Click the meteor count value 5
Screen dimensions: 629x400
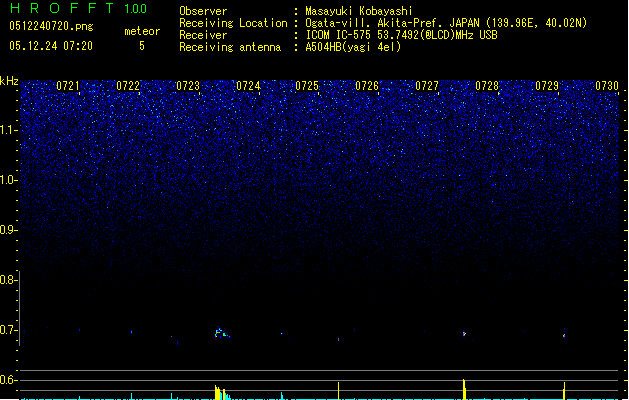pyautogui.click(x=142, y=46)
